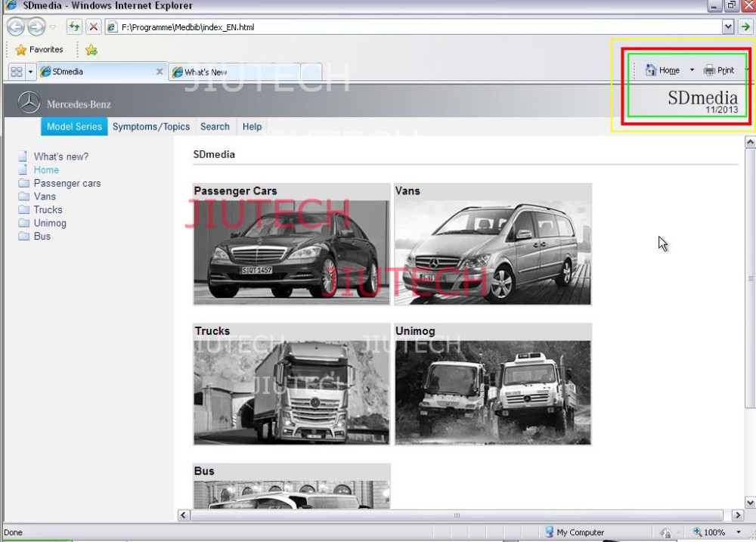The height and width of the screenshot is (542, 756).
Task: Open Passenger cars folder in sidebar
Action: coord(67,183)
